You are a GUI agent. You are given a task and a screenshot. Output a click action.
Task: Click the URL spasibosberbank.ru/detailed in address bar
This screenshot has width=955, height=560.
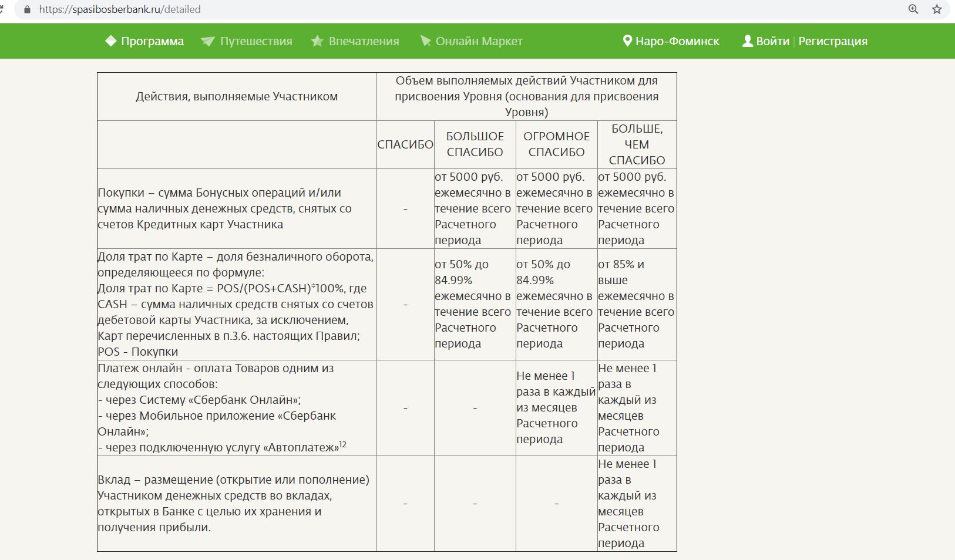click(x=120, y=9)
